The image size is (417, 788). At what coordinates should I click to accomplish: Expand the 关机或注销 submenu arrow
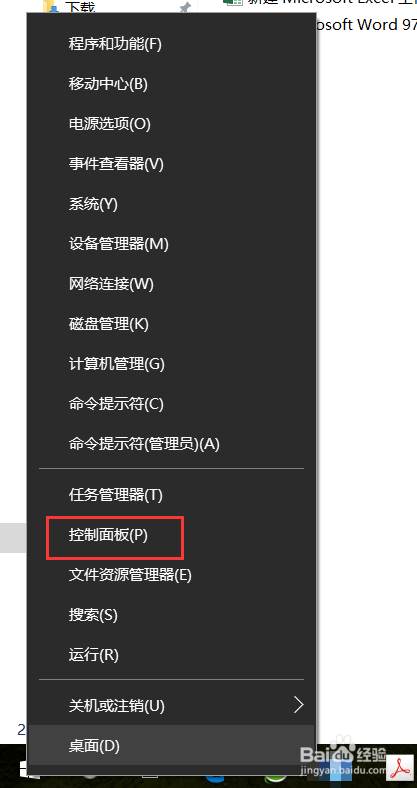pyautogui.click(x=299, y=705)
